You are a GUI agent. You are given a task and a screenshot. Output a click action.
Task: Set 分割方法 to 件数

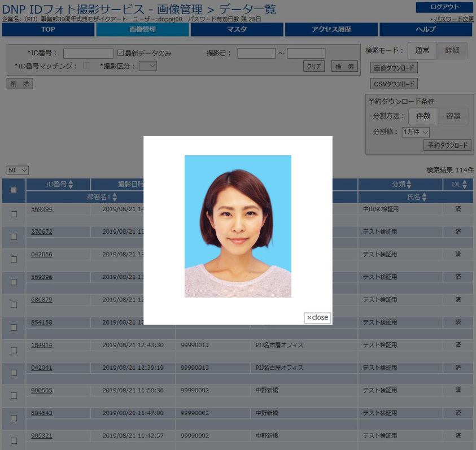423,116
